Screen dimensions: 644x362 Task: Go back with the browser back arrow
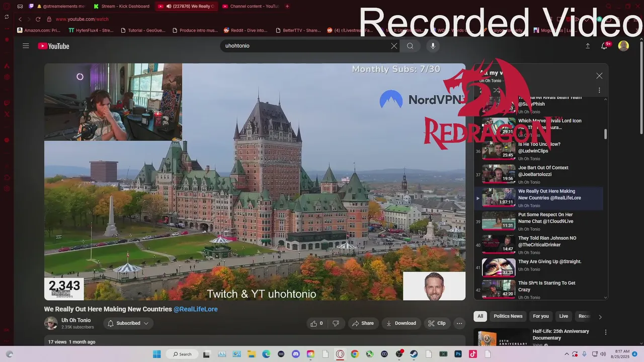point(20,19)
